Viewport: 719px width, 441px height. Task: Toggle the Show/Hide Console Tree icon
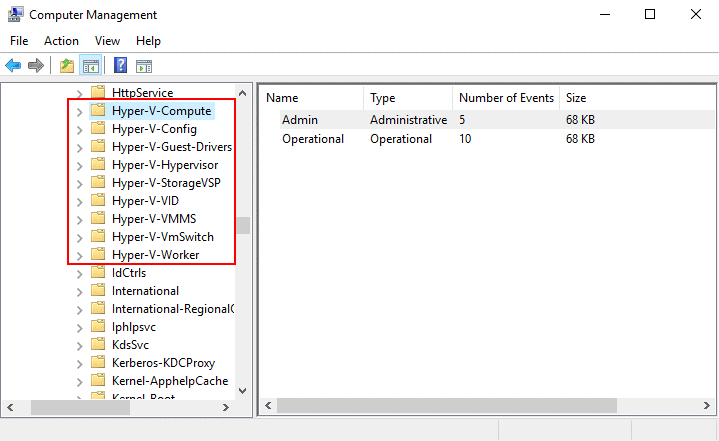point(90,66)
